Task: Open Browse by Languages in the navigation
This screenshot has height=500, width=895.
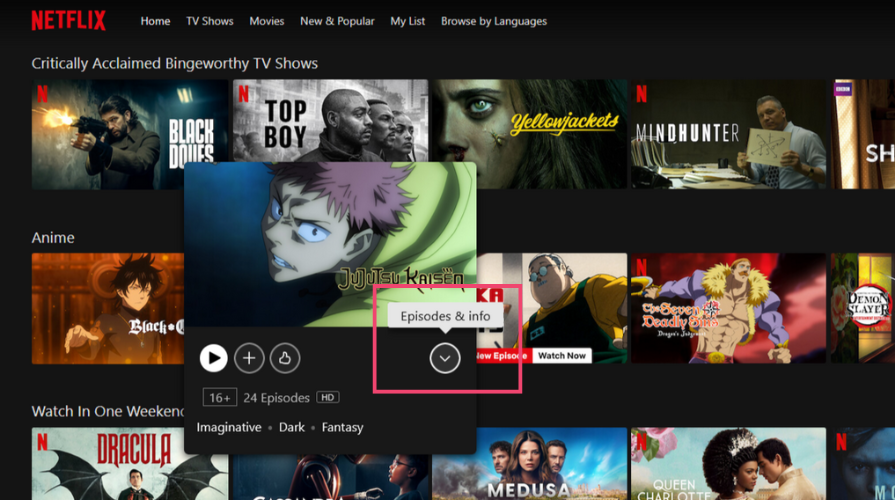Action: click(x=494, y=21)
